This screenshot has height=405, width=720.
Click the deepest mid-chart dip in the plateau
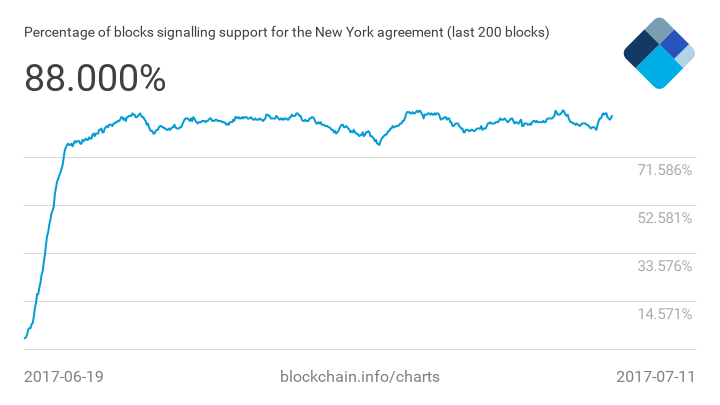pos(379,144)
